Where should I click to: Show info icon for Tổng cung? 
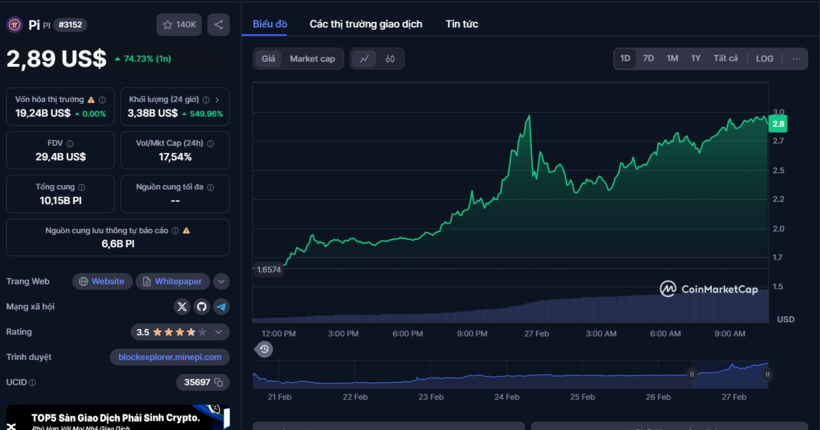(x=81, y=187)
